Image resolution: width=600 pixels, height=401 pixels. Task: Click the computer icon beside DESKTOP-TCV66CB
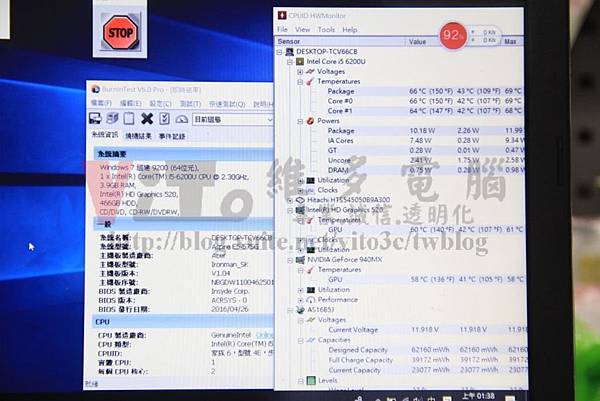[x=290, y=52]
